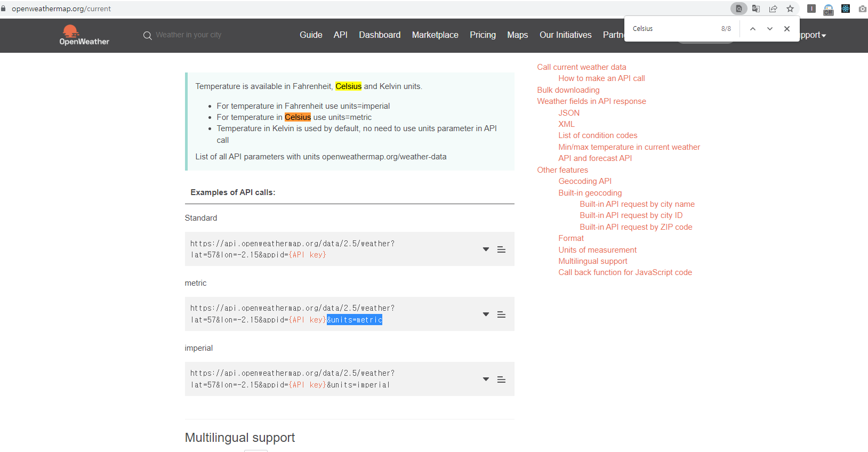Open Weather fields in API response link

[x=591, y=101]
